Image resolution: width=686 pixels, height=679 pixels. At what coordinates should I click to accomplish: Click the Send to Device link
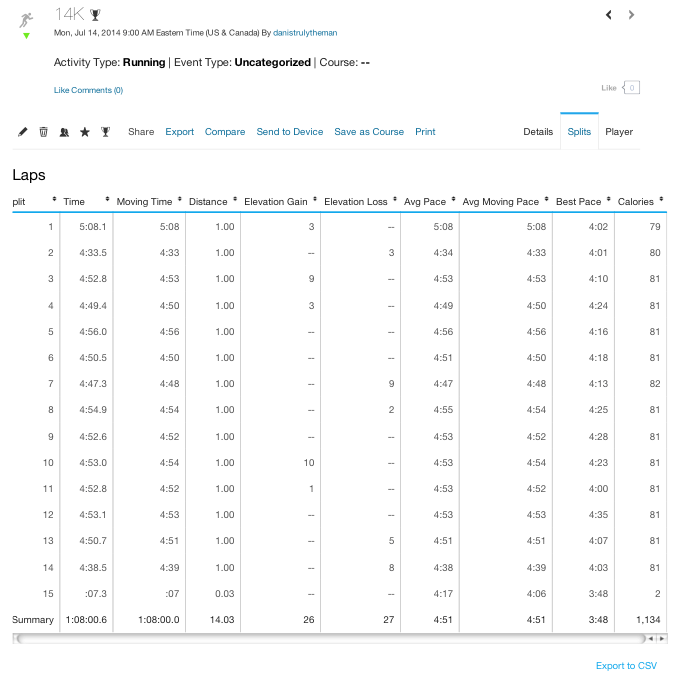tap(290, 132)
